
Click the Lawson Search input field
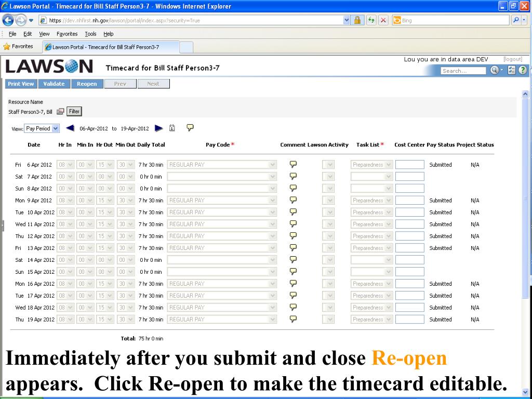click(463, 71)
